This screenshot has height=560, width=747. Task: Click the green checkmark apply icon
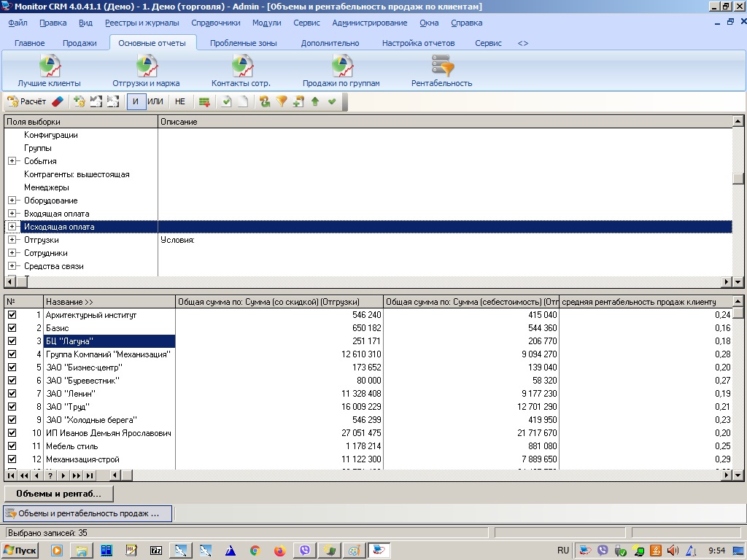[332, 101]
